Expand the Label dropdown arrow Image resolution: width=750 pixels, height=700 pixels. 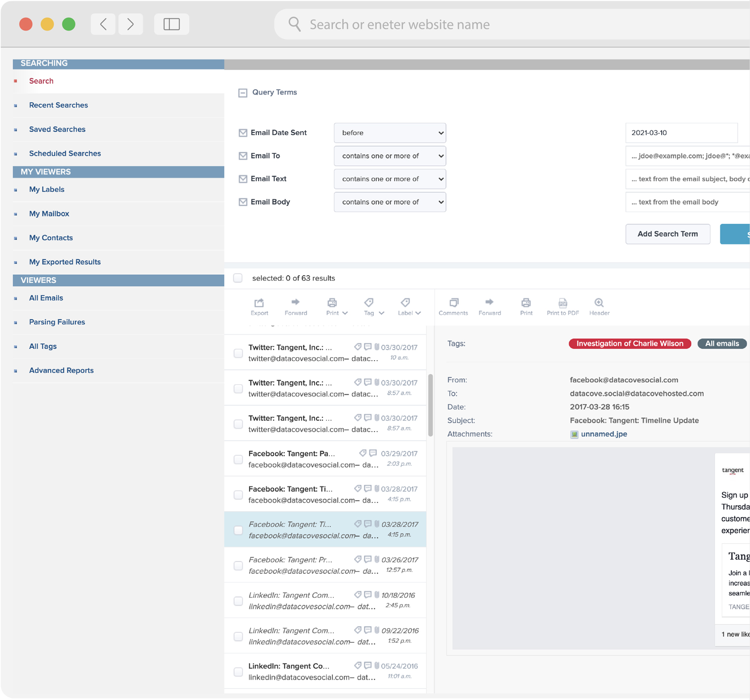pos(418,313)
